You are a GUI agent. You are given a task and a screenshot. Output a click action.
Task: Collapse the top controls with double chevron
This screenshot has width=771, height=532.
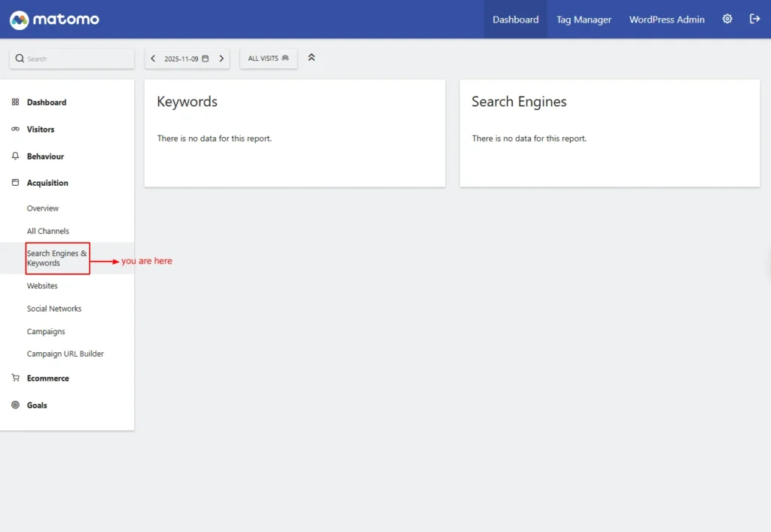[312, 58]
